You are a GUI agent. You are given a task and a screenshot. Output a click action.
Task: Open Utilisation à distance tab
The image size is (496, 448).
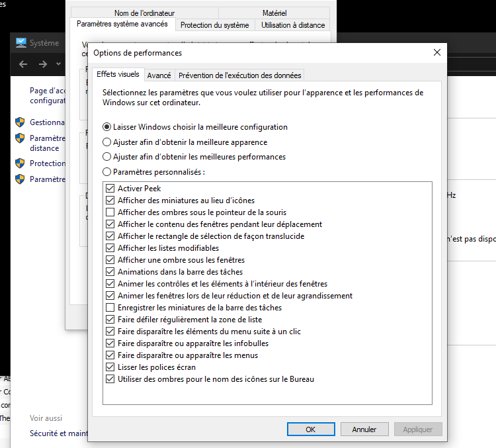(293, 25)
